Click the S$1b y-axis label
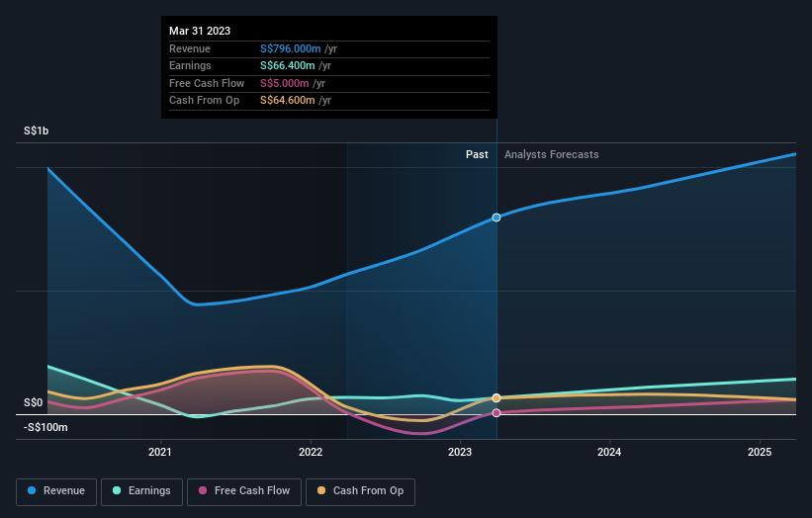The width and height of the screenshot is (812, 518). tap(37, 130)
